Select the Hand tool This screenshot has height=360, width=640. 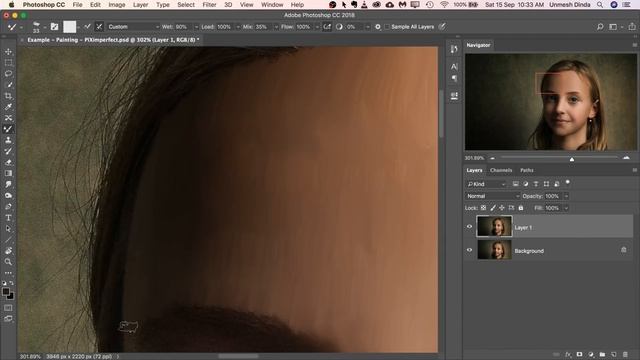(8, 251)
